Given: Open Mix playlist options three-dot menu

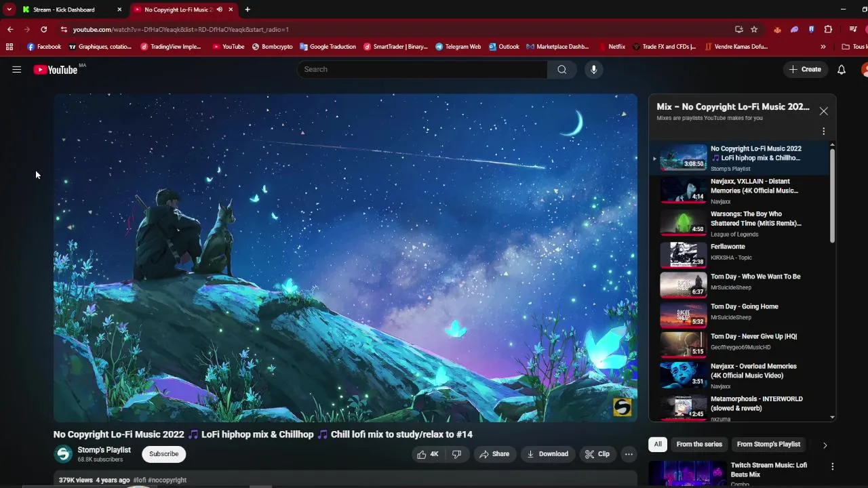Looking at the screenshot, I should pos(824,131).
